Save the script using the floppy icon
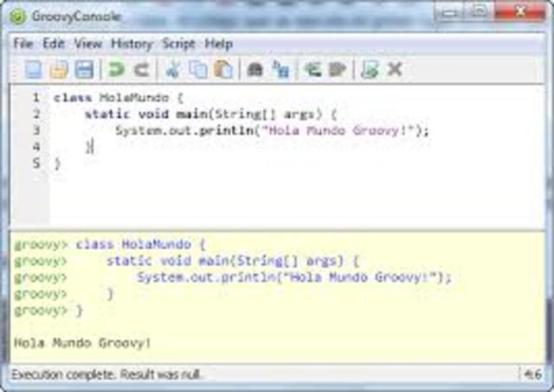Viewport: 554px width, 392px height. click(84, 69)
